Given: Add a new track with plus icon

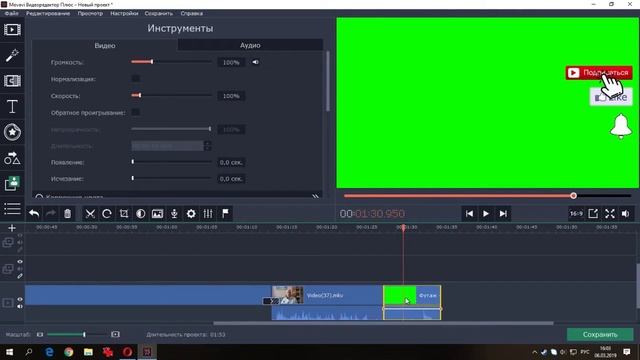Looking at the screenshot, I should (x=12, y=228).
